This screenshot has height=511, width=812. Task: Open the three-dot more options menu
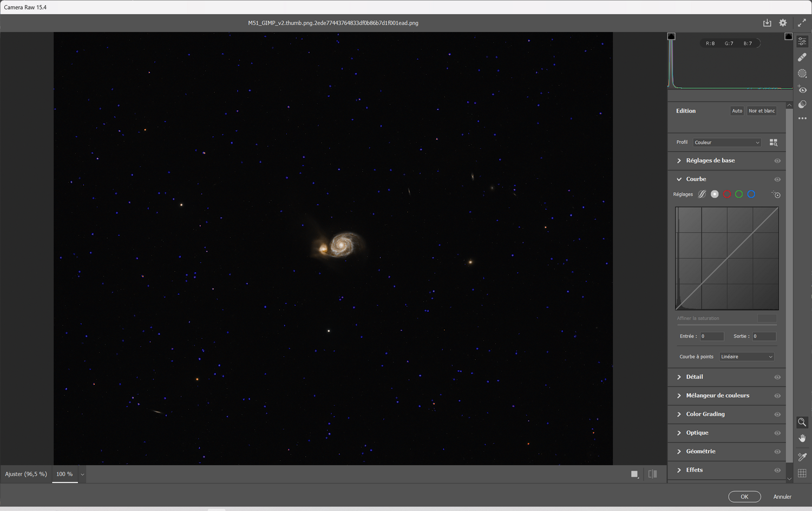point(802,118)
